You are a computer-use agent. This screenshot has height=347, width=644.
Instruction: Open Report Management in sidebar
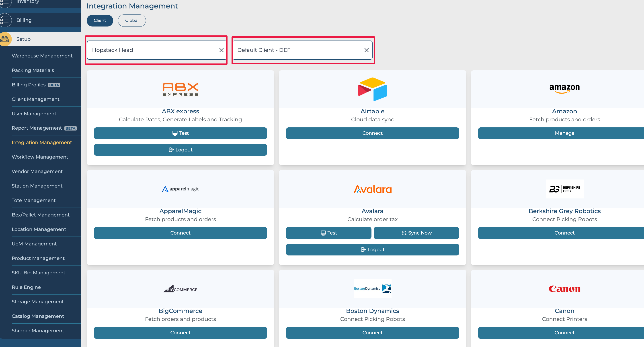37,128
